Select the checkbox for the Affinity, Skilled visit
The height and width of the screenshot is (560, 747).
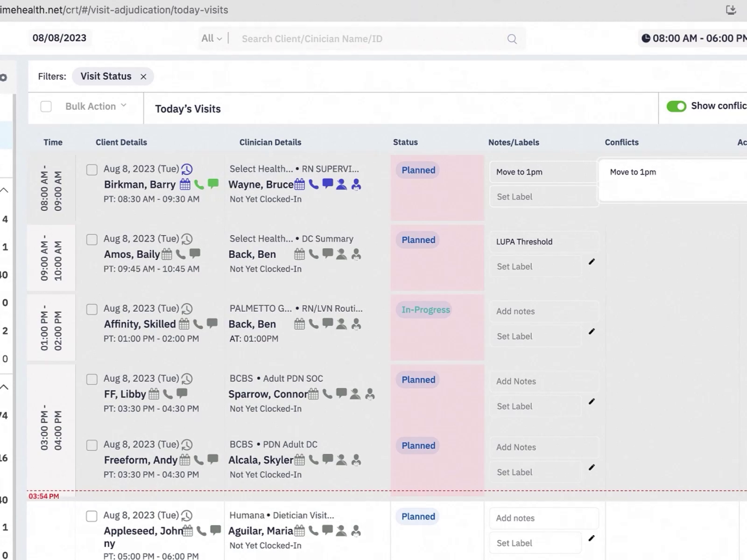pyautogui.click(x=92, y=309)
